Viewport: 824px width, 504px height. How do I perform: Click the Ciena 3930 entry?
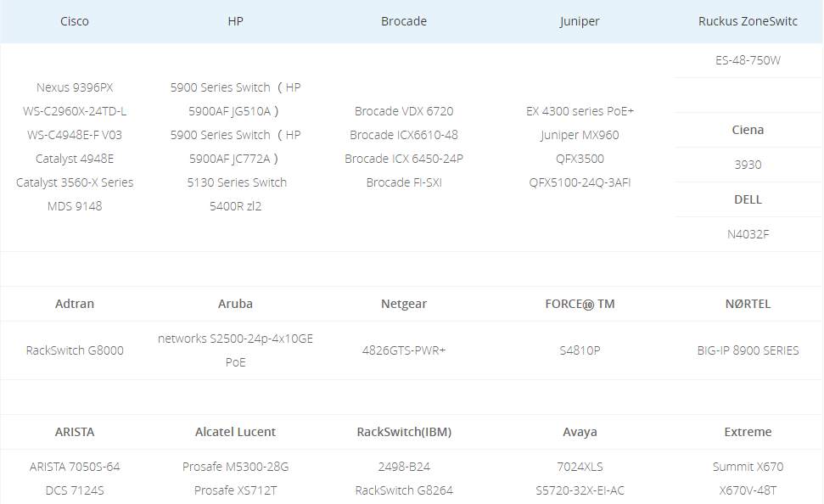click(748, 165)
